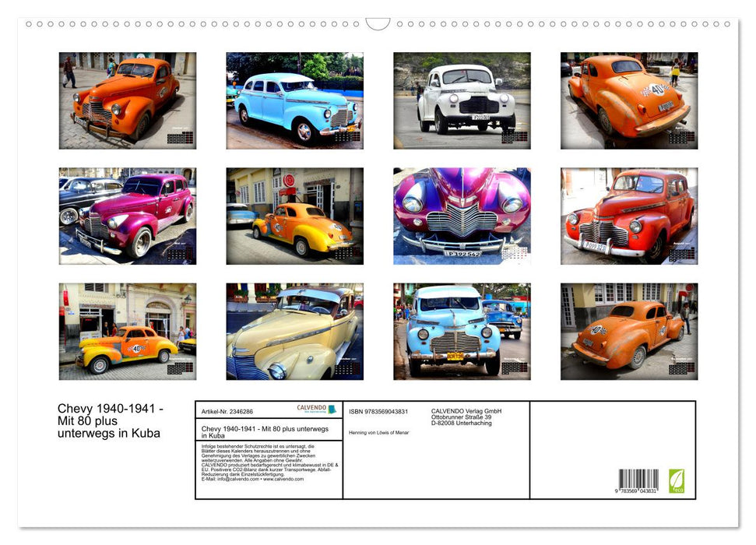Open the light blue sedan side-view thumbnail
756x545 pixels.
coord(294,100)
